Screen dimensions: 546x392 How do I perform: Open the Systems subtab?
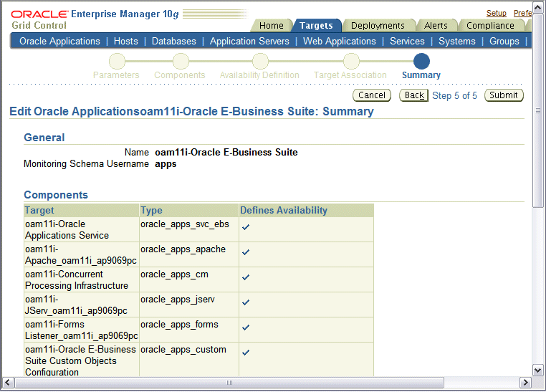pos(457,41)
